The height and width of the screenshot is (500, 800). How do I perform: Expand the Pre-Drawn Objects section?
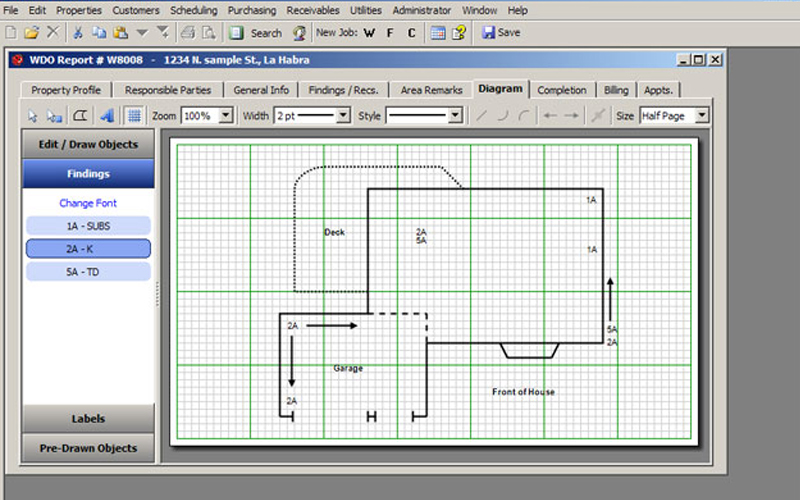pos(88,448)
